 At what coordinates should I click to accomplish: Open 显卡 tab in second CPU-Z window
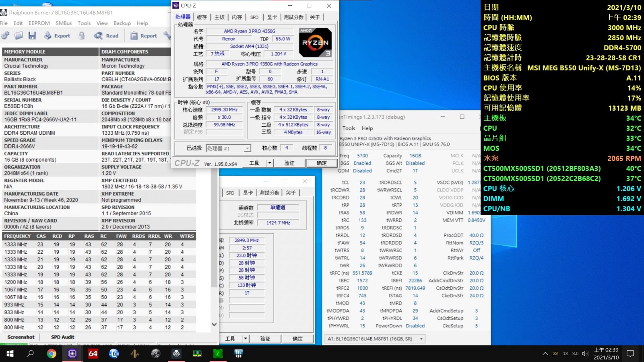(x=248, y=193)
